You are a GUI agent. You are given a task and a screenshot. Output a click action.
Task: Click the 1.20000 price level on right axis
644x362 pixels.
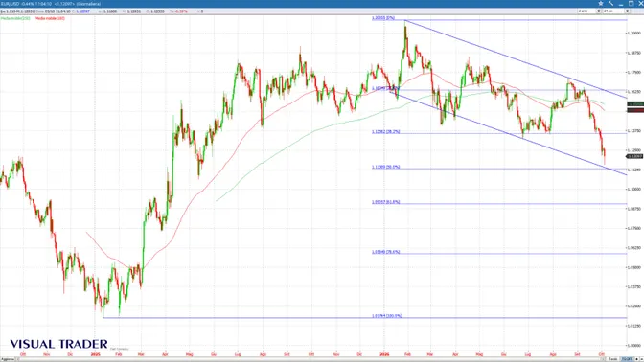pos(634,33)
